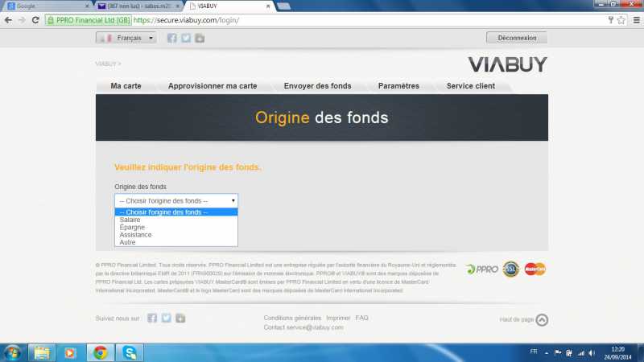Open File Explorer from the taskbar
The image size is (644, 362).
coord(42,352)
